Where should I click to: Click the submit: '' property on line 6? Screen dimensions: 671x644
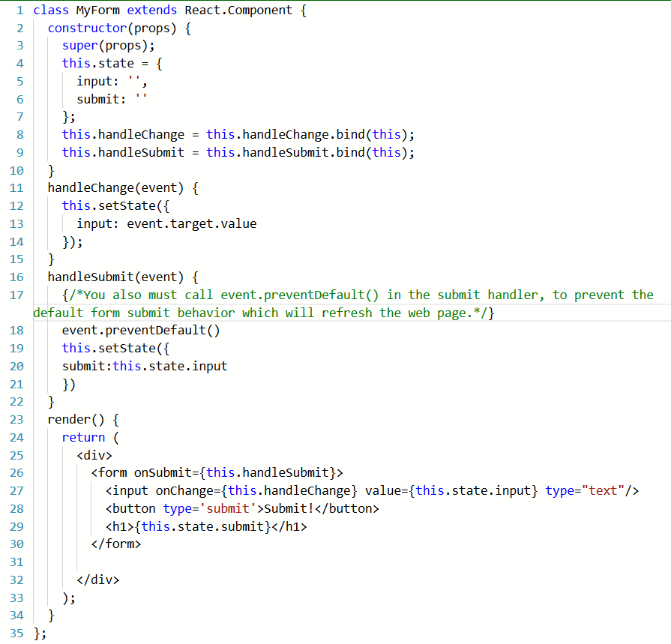(112, 99)
